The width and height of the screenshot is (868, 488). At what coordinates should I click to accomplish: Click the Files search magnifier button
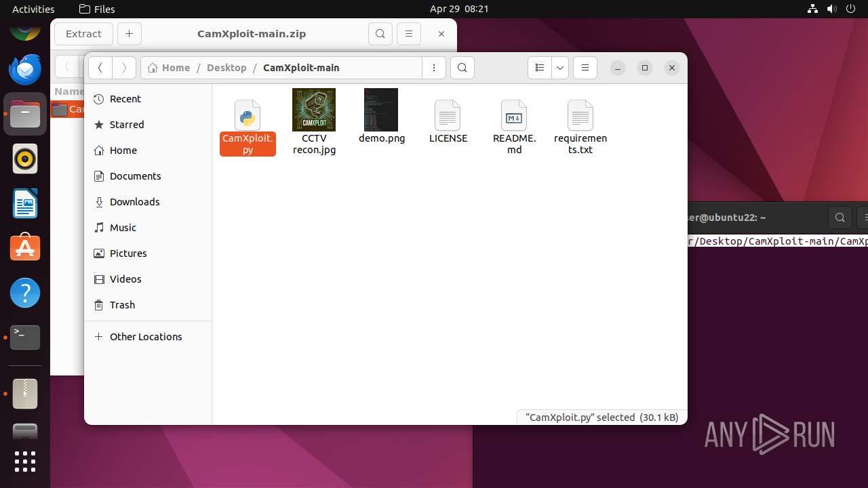pyautogui.click(x=462, y=68)
